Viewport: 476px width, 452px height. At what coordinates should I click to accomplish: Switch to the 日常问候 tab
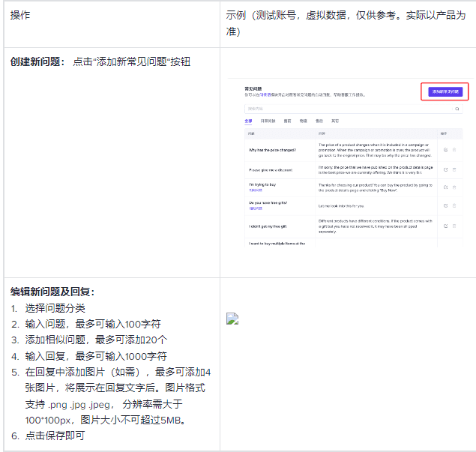coord(268,121)
